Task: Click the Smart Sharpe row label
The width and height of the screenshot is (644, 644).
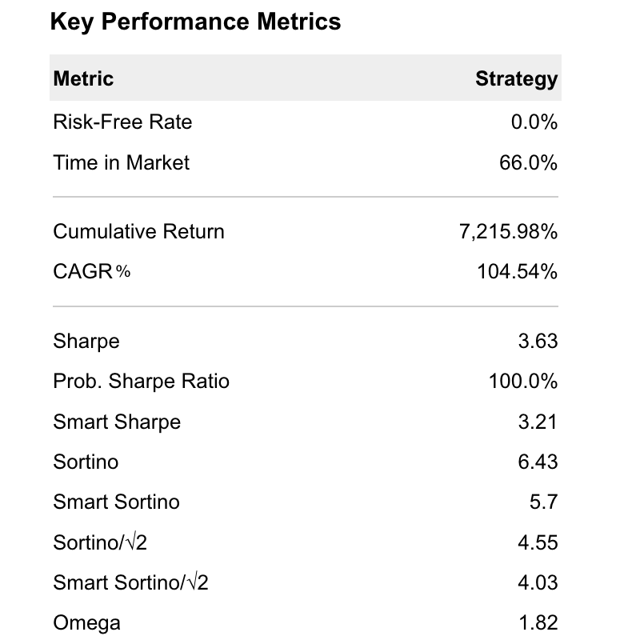Action: coord(117,422)
